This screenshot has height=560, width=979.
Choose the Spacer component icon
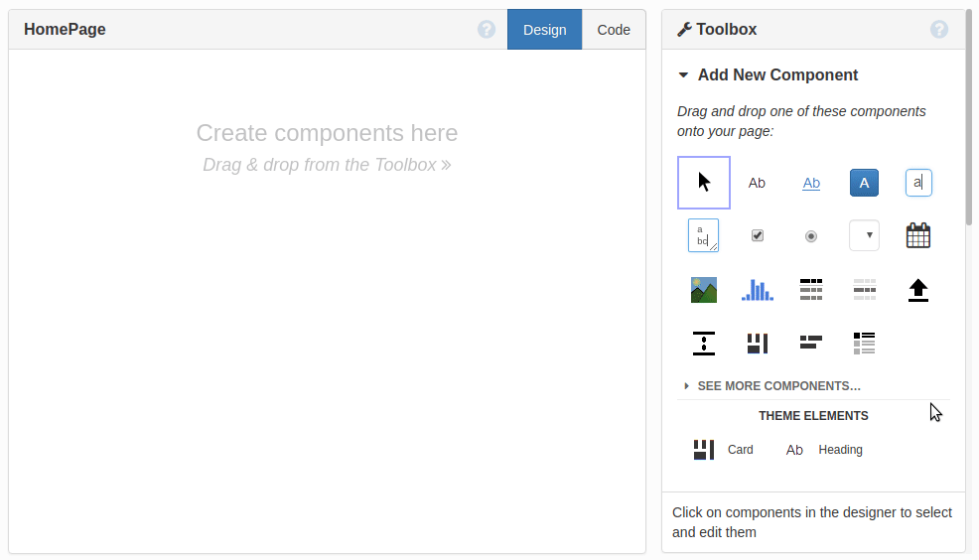[703, 344]
